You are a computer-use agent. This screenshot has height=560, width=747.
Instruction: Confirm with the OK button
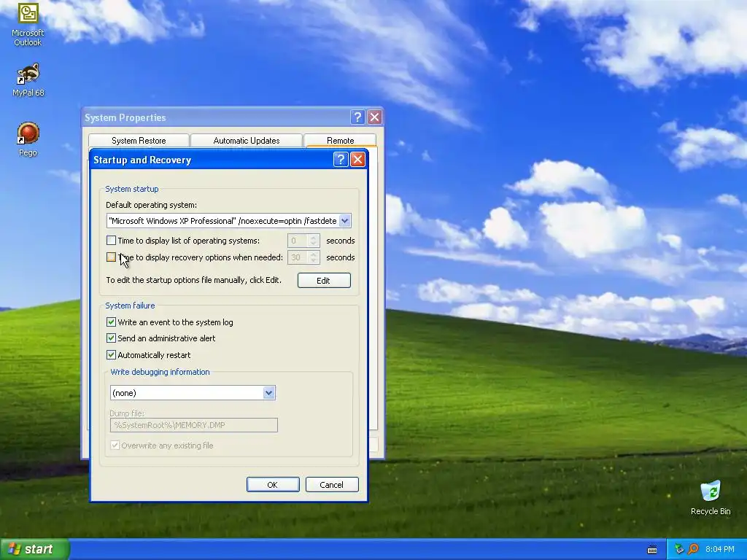point(273,485)
